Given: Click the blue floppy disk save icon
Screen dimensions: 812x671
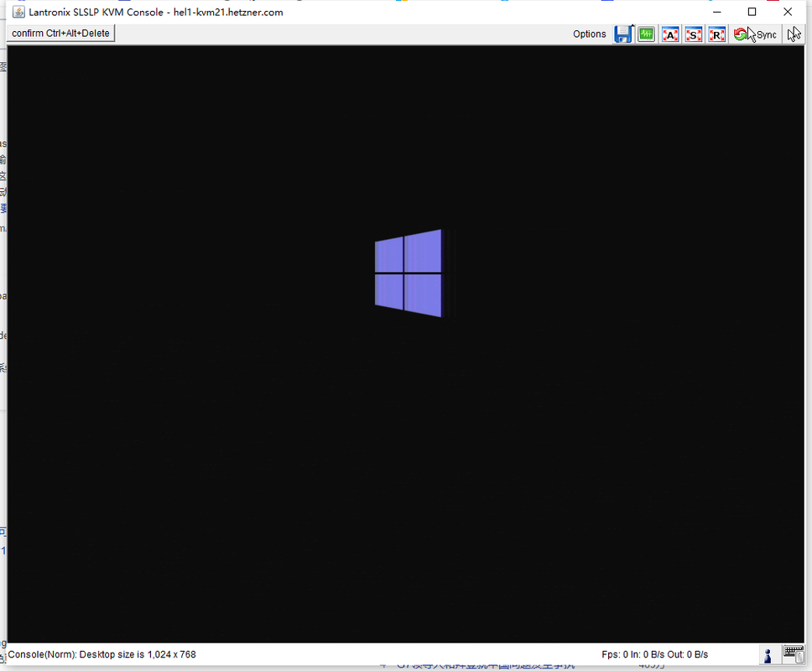Looking at the screenshot, I should tap(623, 34).
